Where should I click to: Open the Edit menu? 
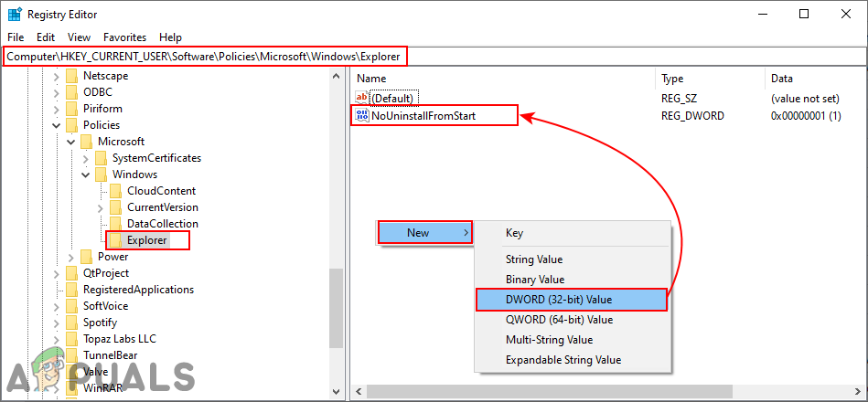point(46,37)
